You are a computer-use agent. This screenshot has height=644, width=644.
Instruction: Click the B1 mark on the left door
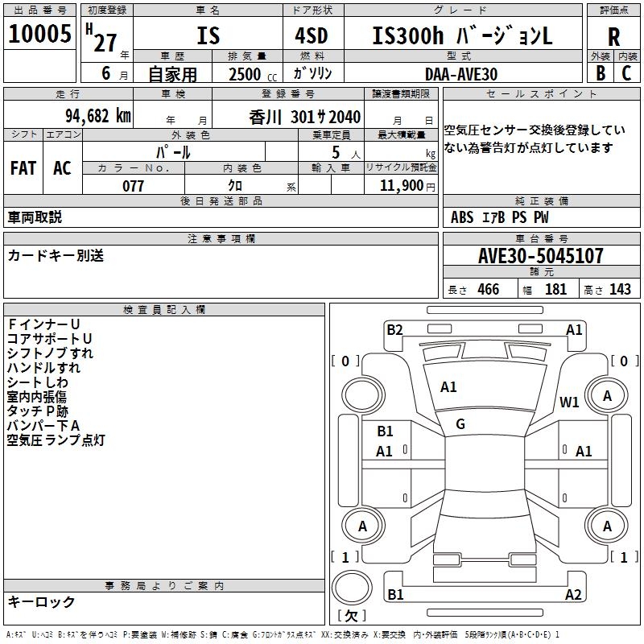coord(385,431)
